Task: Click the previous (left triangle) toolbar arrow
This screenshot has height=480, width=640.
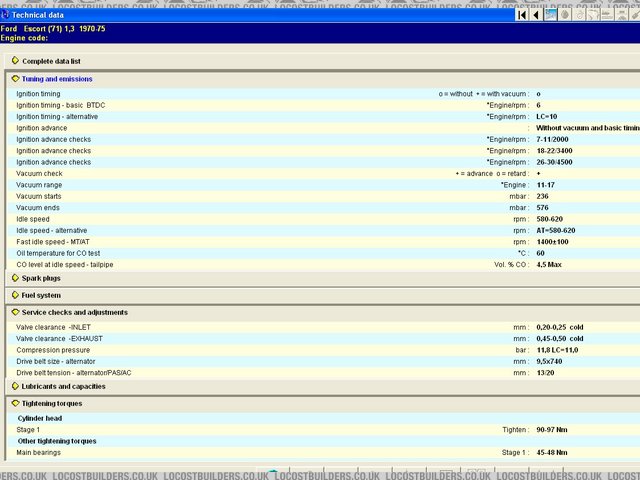Action: pyautogui.click(x=537, y=15)
